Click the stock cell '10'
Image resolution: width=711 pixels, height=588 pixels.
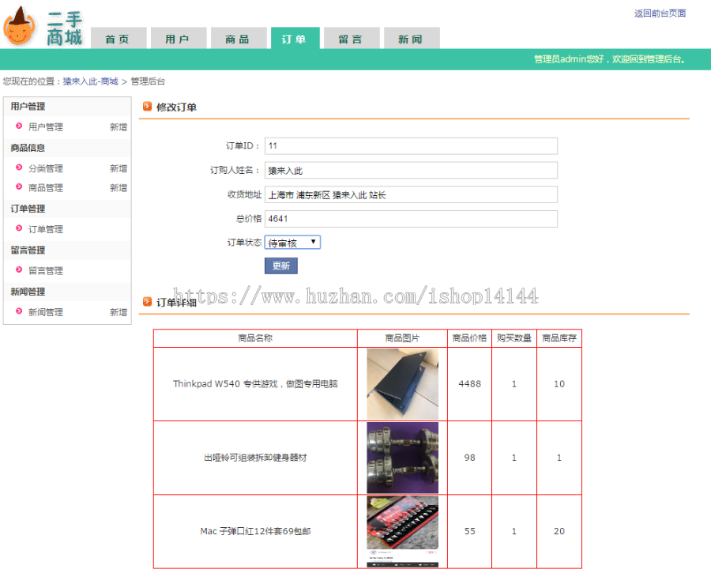tap(559, 384)
